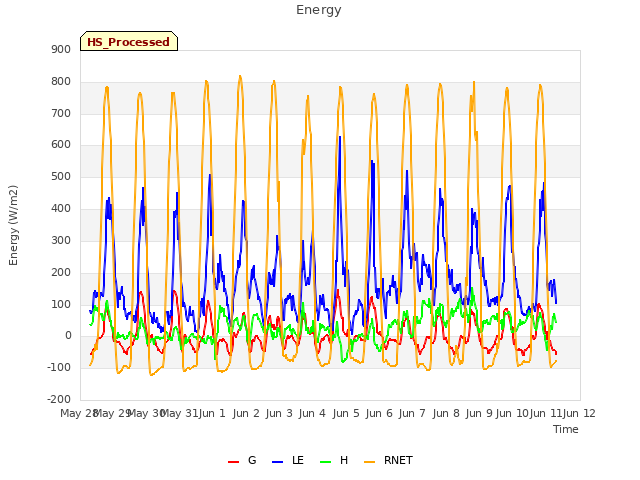
Task: Click the 700 y-axis tick label
Action: point(61,113)
